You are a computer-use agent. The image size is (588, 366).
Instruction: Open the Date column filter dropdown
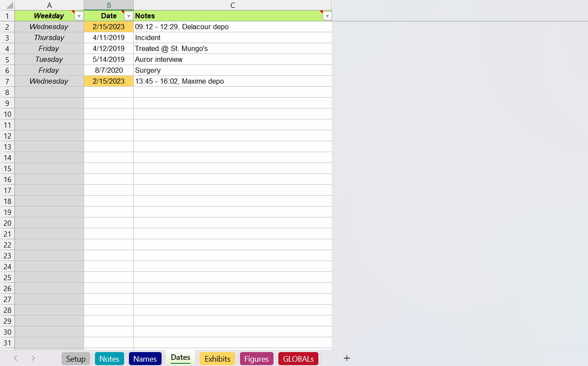coord(128,16)
